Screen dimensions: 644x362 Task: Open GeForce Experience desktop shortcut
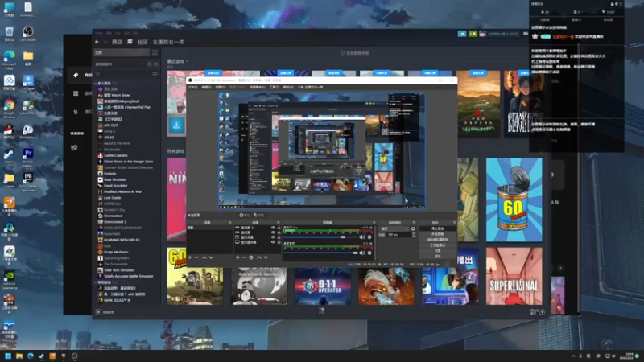tap(9, 280)
